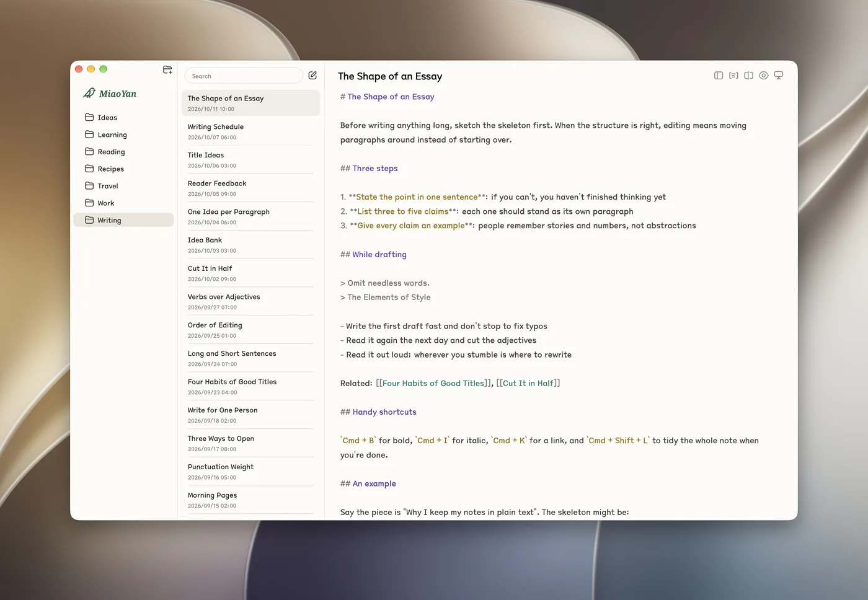Add a new folder with the folder-plus icon
The height and width of the screenshot is (600, 868).
pyautogui.click(x=167, y=69)
